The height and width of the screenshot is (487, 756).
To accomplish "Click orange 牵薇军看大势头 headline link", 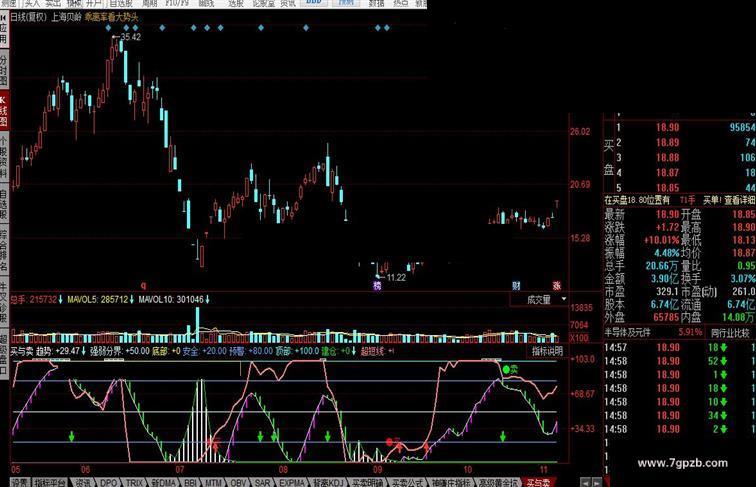I will click(x=111, y=17).
